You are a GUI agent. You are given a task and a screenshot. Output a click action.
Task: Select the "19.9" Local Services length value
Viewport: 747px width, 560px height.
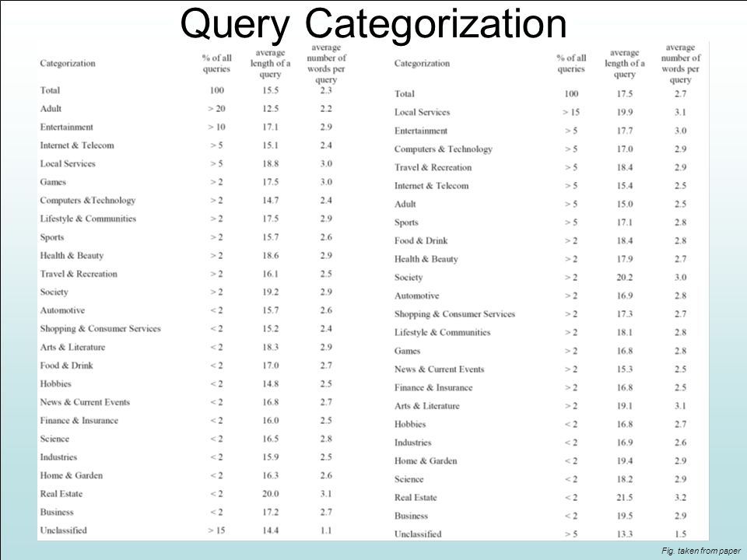pyautogui.click(x=625, y=112)
